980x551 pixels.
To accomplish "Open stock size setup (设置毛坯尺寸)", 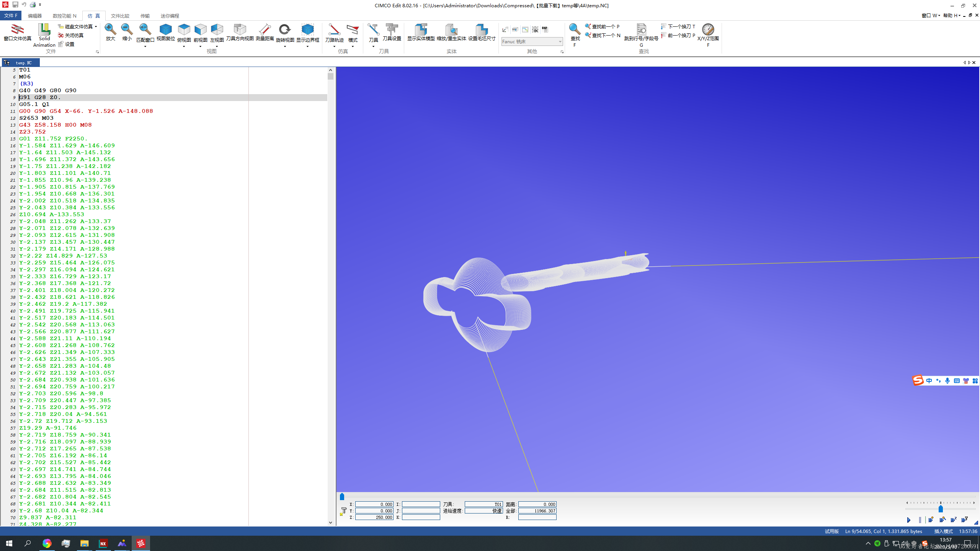I will click(x=482, y=32).
